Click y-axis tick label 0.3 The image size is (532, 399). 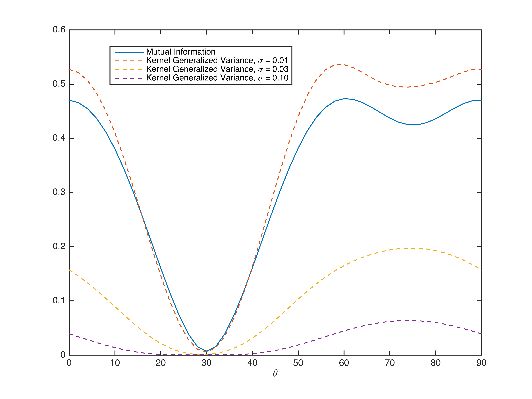click(x=59, y=192)
